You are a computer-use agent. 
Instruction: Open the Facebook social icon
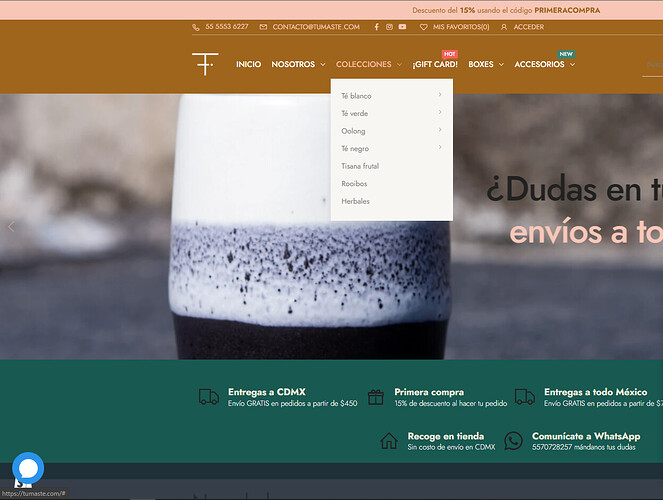point(376,27)
